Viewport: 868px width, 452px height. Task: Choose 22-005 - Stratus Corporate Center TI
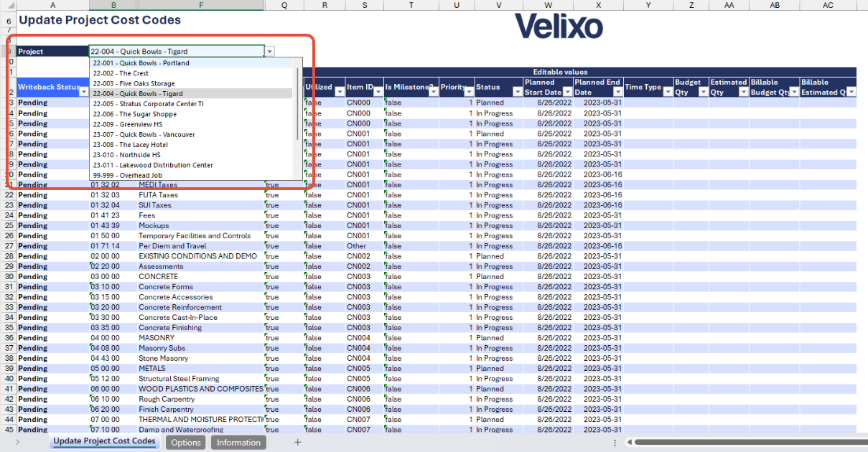[192, 103]
